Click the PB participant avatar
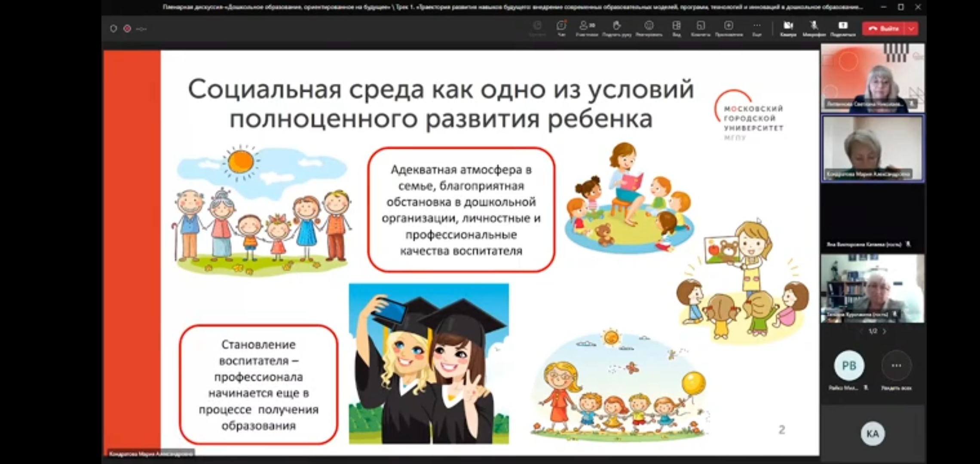This screenshot has width=980, height=464. [x=849, y=365]
